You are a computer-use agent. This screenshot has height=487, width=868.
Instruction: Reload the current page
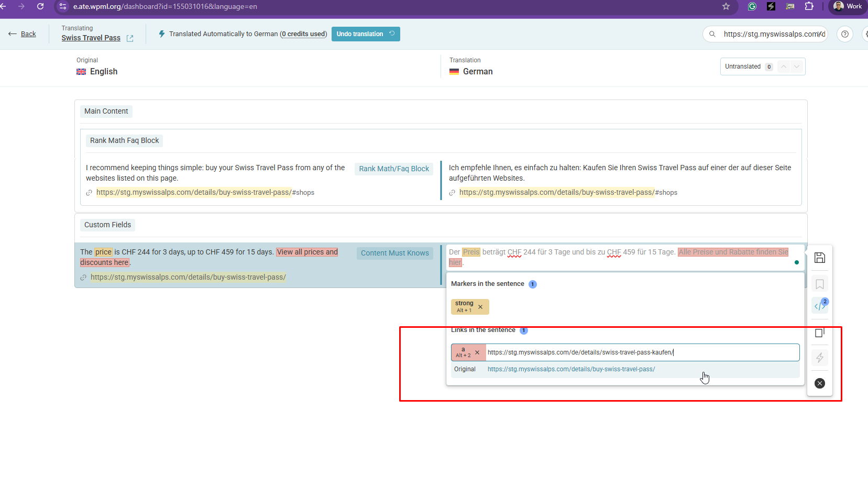[x=40, y=6]
